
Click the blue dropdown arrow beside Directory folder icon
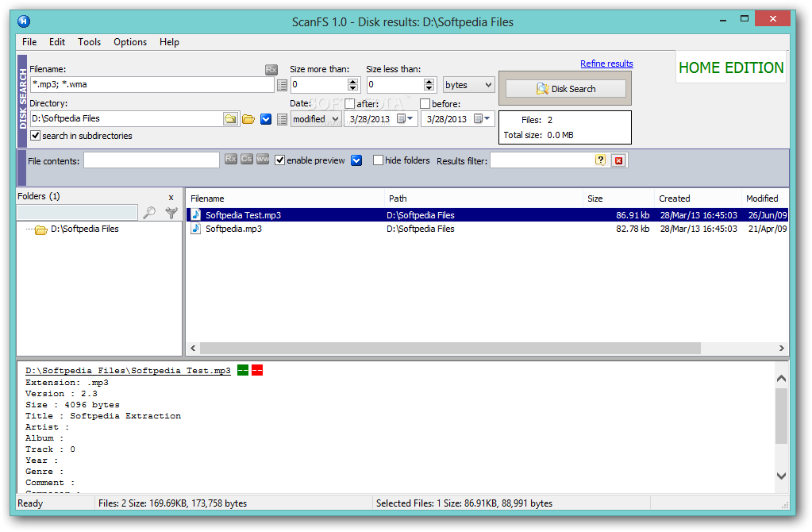(x=266, y=119)
